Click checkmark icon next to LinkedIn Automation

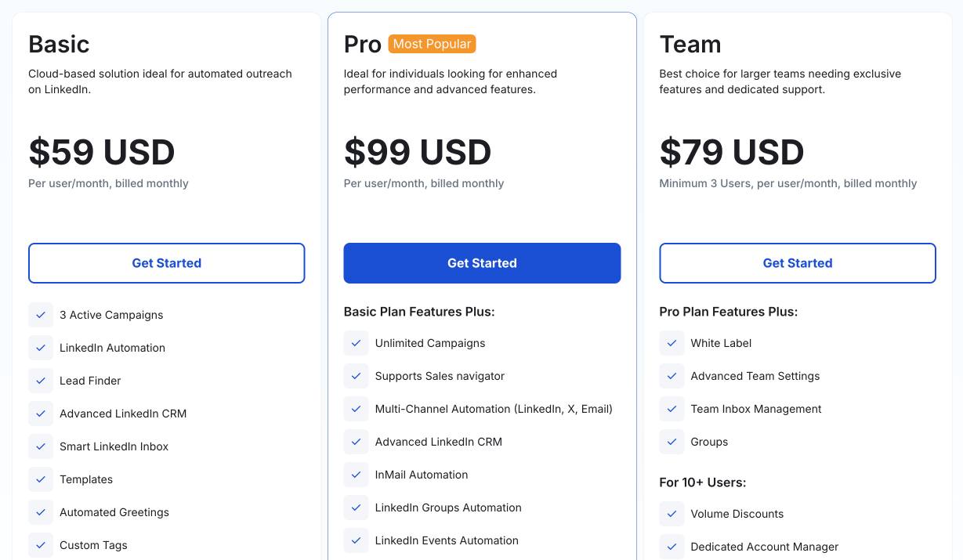tap(41, 348)
